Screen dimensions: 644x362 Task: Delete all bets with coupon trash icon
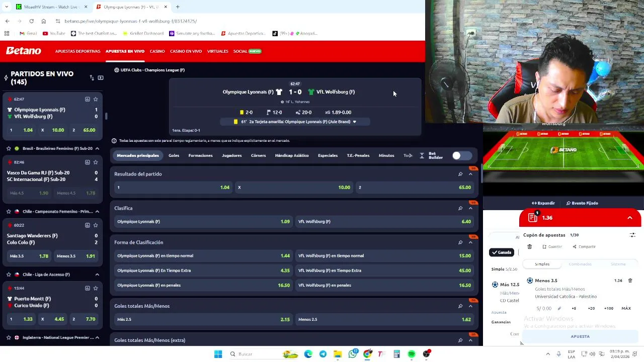coord(529,247)
